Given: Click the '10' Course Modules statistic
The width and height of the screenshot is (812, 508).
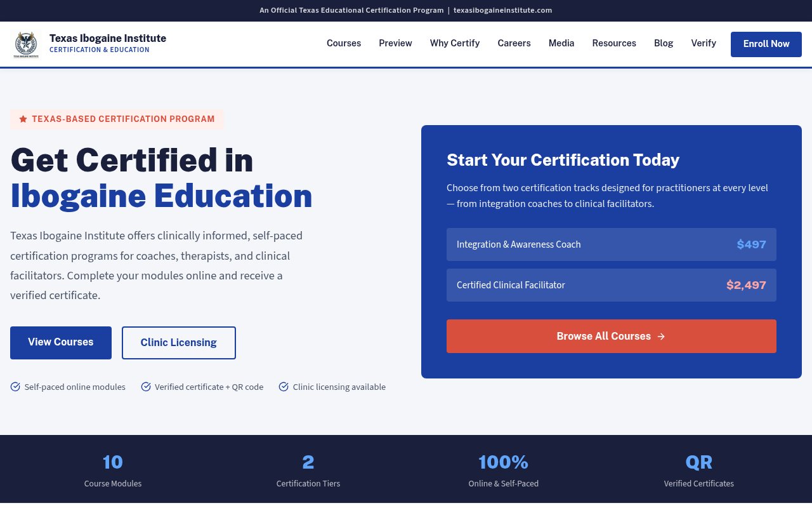Looking at the screenshot, I should [113, 462].
